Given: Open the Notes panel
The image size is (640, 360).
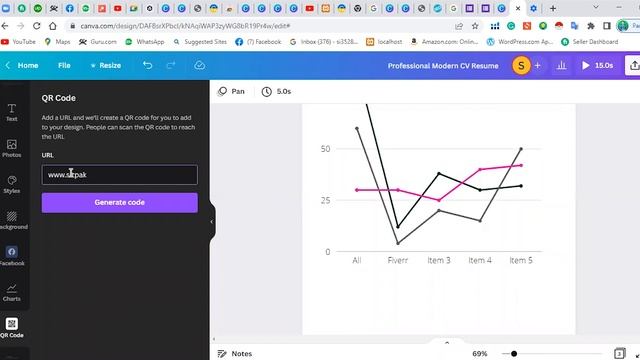Looking at the screenshot, I should [x=235, y=353].
